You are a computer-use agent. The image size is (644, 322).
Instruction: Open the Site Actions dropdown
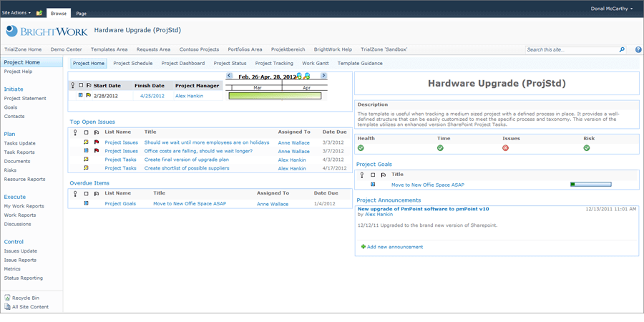pos(16,13)
